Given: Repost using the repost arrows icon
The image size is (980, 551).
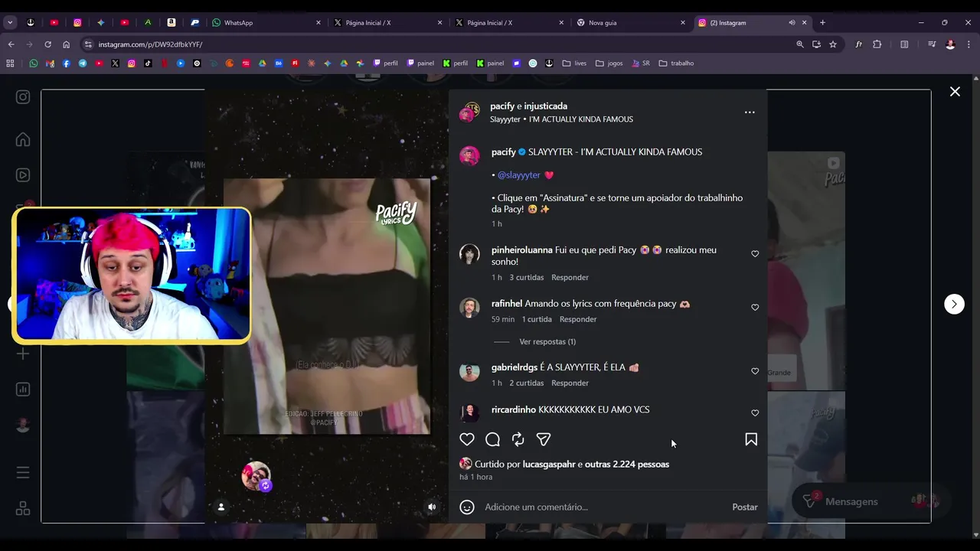Looking at the screenshot, I should [x=518, y=439].
